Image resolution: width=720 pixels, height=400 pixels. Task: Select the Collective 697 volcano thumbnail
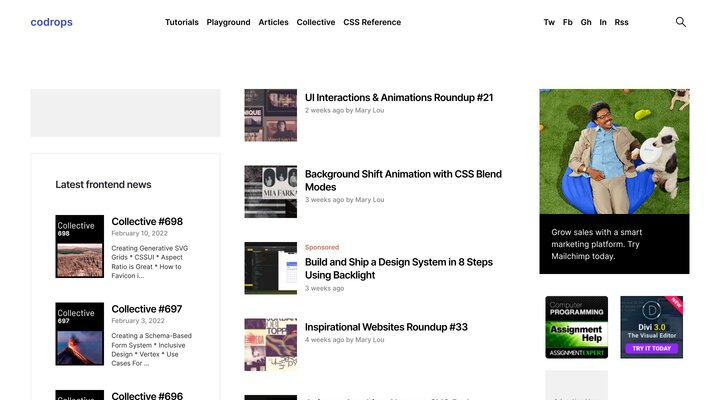click(79, 334)
